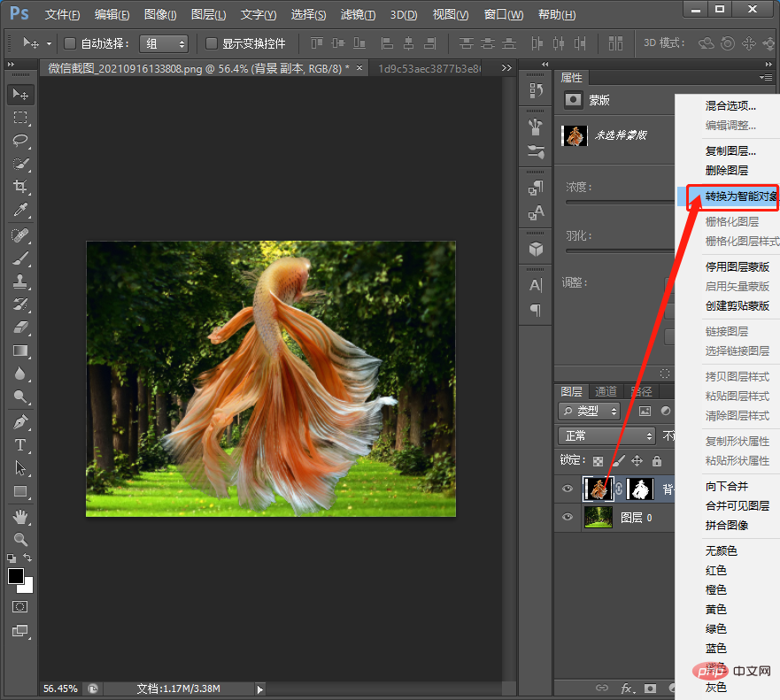Open the tool preset picker arrow
This screenshot has height=700, width=780.
(50, 43)
